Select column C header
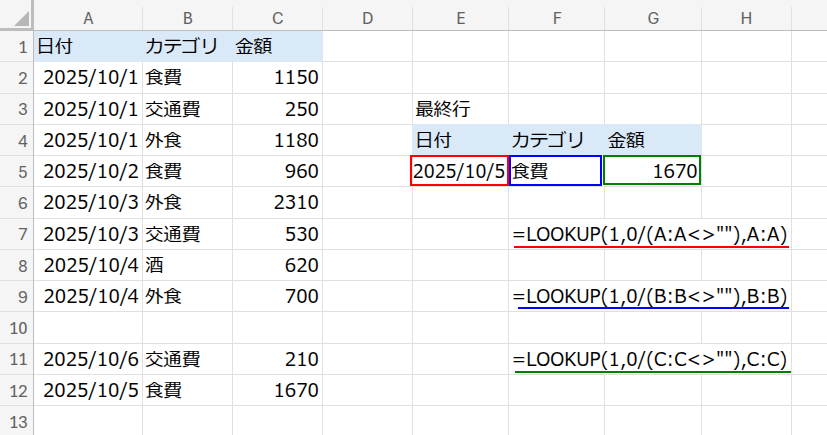The width and height of the screenshot is (827, 435). click(x=277, y=18)
